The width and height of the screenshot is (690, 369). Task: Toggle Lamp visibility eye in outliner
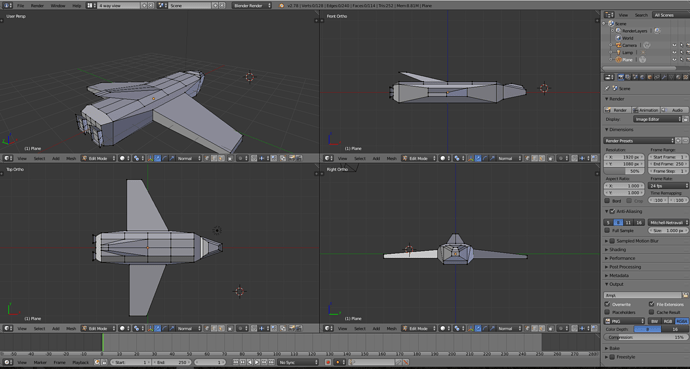click(x=674, y=52)
